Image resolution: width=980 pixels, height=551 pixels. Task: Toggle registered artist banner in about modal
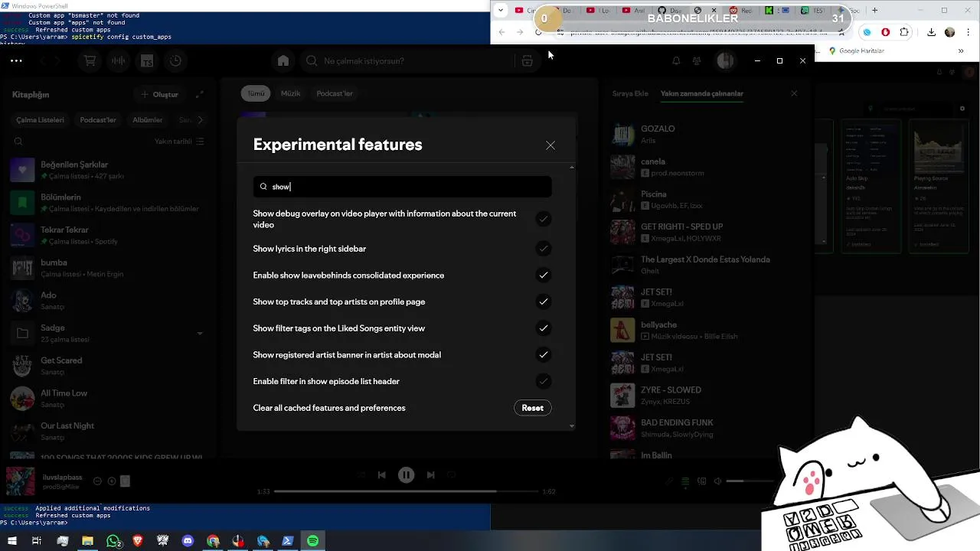[543, 355]
